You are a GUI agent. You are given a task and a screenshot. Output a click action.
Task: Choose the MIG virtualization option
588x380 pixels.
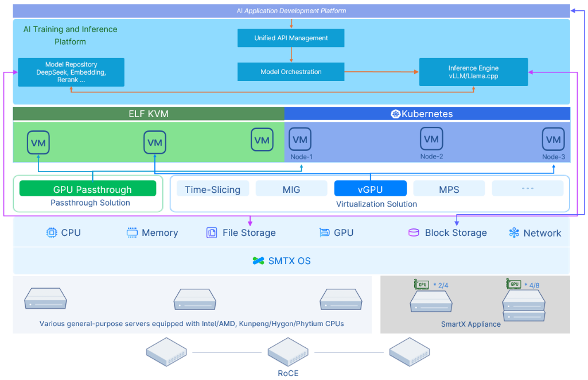tap(291, 189)
